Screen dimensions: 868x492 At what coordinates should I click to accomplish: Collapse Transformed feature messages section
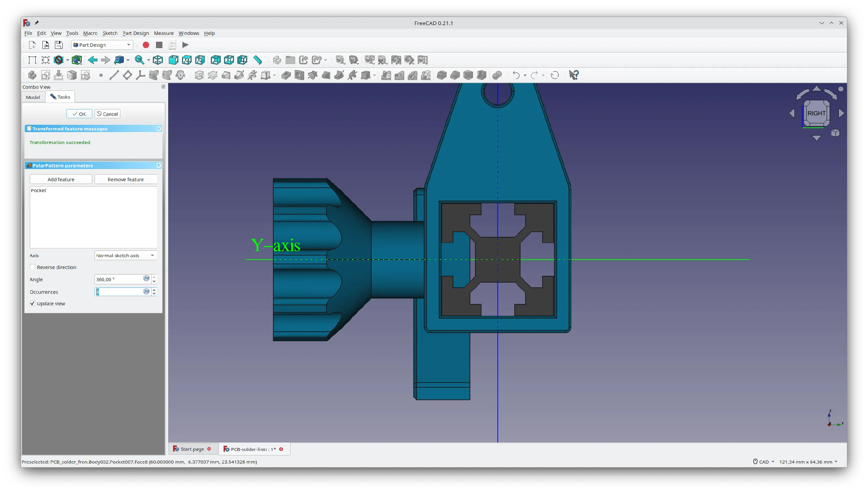tap(158, 129)
